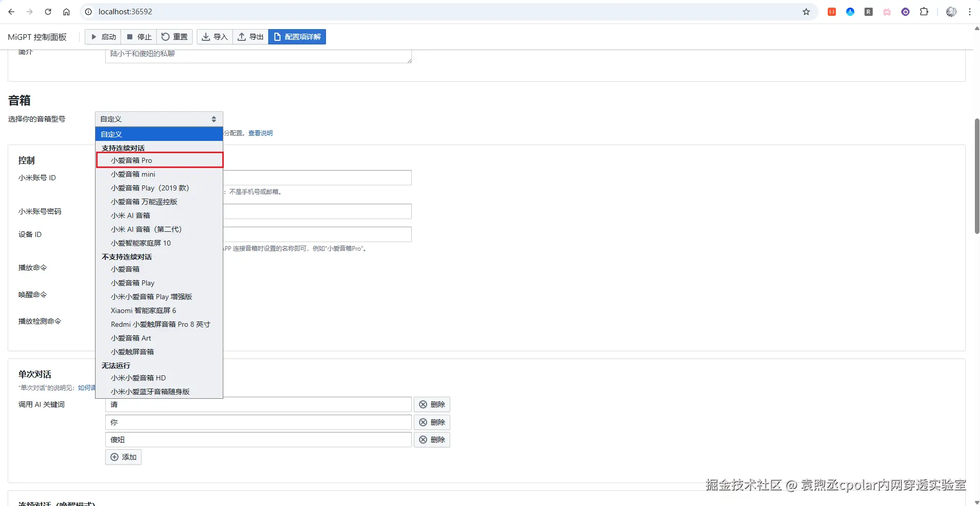Click the 设备 ID input field
This screenshot has height=506, width=980.
(x=317, y=234)
